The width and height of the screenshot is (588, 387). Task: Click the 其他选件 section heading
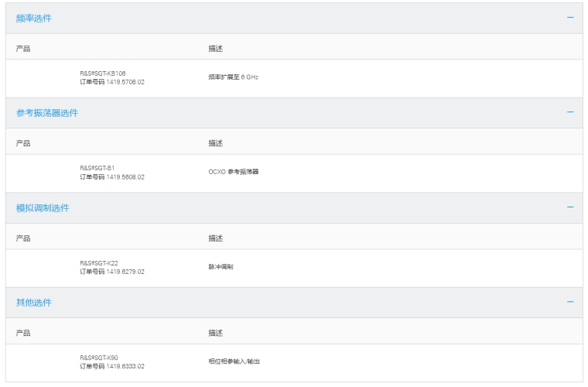pos(34,303)
